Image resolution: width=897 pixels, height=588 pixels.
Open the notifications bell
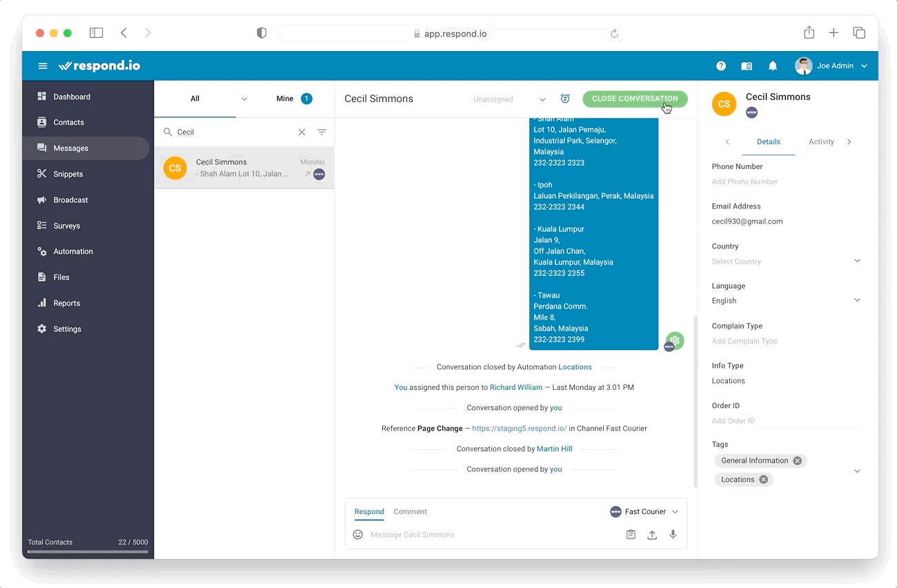coord(773,66)
